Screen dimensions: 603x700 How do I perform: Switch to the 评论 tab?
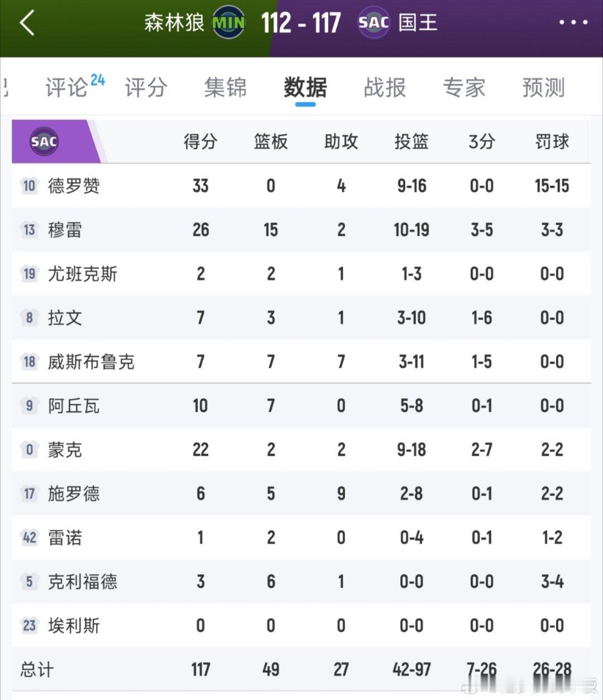pyautogui.click(x=67, y=88)
